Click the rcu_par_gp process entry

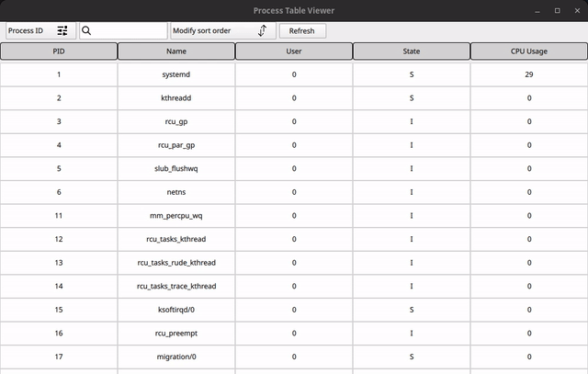click(x=176, y=145)
